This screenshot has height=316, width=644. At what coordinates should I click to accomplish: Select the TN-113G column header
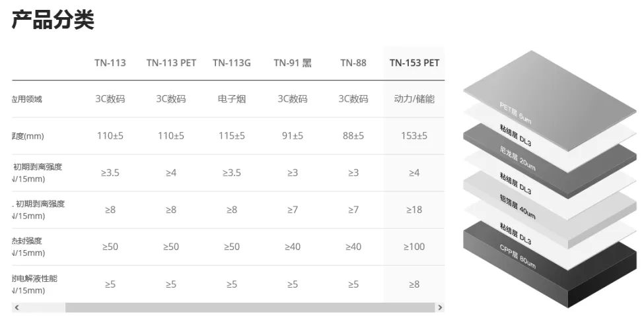[232, 63]
